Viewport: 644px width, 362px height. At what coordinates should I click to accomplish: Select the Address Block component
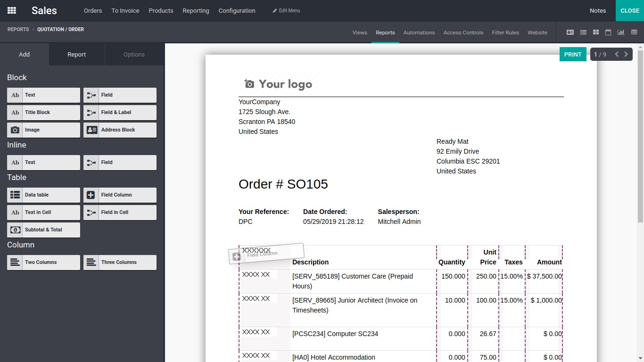120,130
